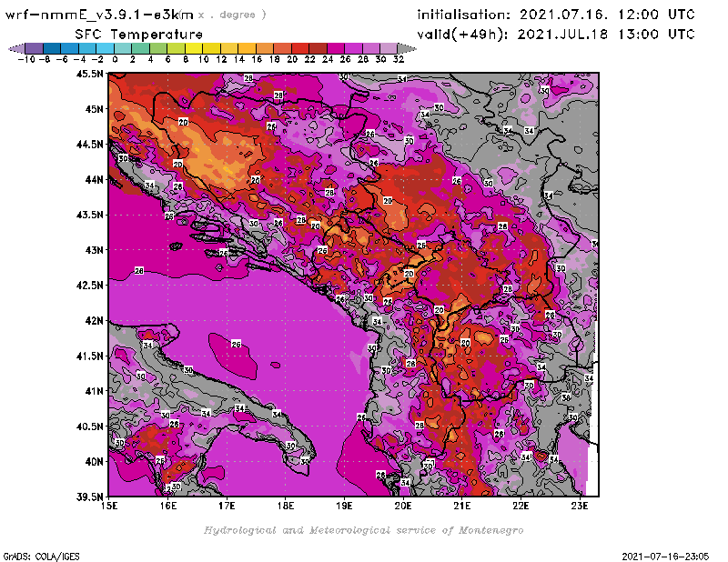This screenshot has height=562, width=728.
Task: Click the '43N' latitude axis label
Action: pyautogui.click(x=94, y=250)
